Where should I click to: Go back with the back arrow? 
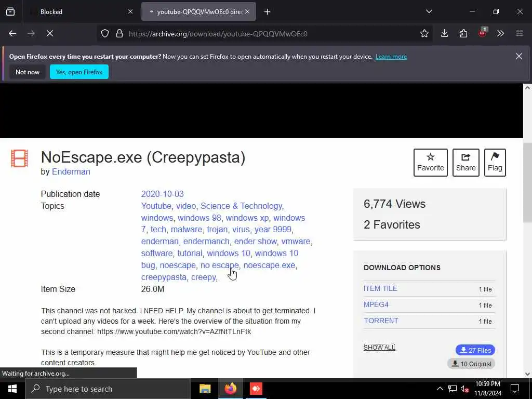(12, 33)
